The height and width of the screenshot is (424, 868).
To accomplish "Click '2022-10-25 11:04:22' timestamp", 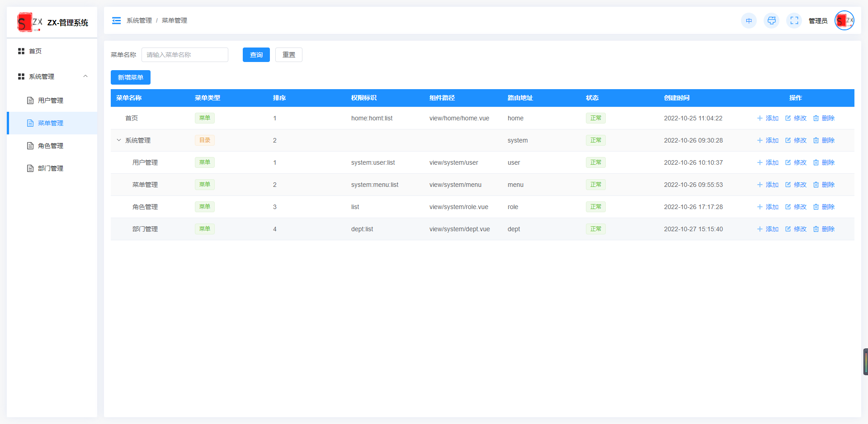I will [x=693, y=118].
